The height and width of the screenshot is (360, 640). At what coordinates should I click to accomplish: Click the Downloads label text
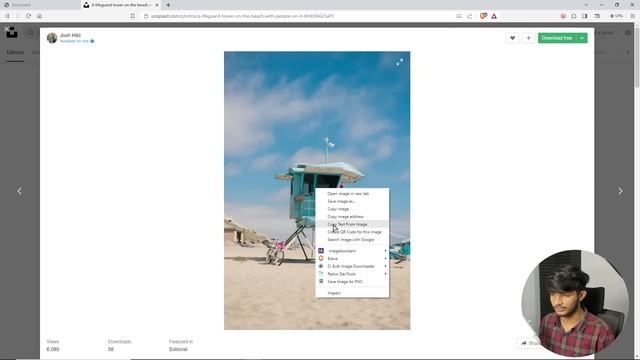[120, 342]
